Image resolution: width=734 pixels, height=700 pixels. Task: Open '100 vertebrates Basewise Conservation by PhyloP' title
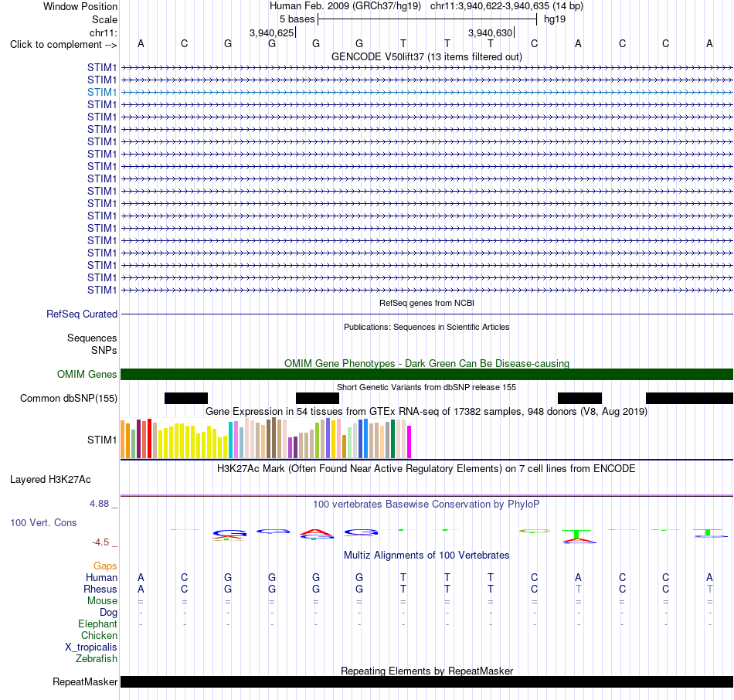coord(426,505)
